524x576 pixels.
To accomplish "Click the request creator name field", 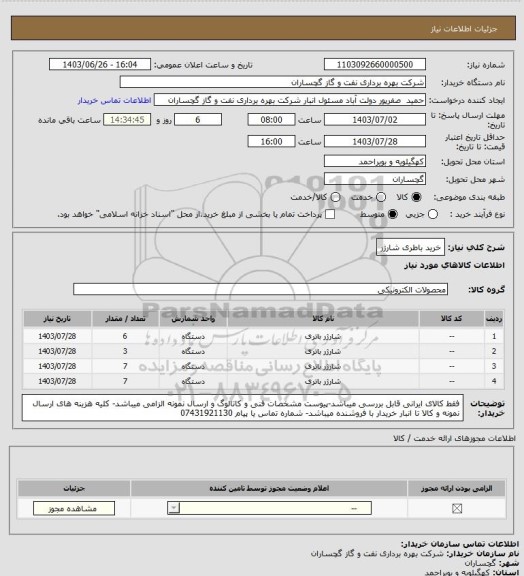I will [290, 100].
